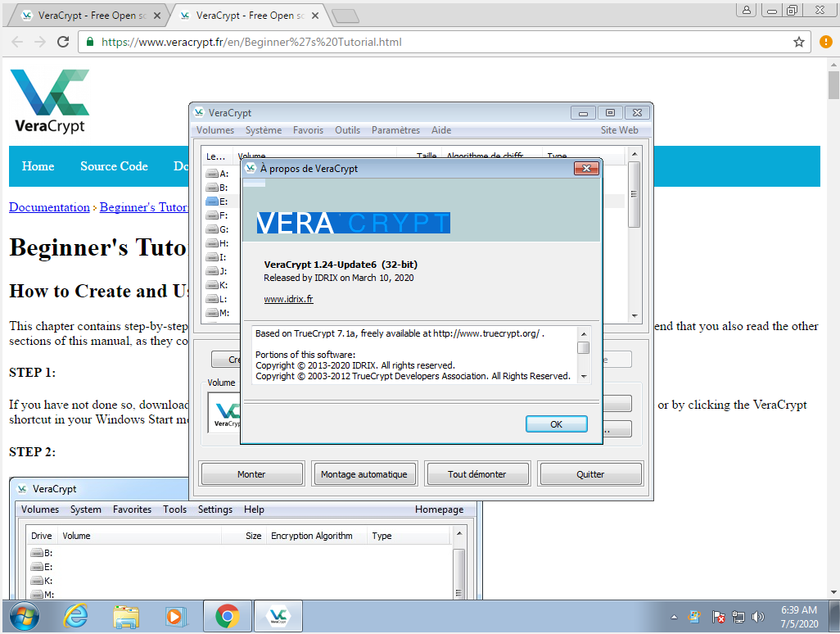Screen dimensions: 840x634
Task: Launch Internet Explorer from the taskbar
Action: [x=75, y=617]
